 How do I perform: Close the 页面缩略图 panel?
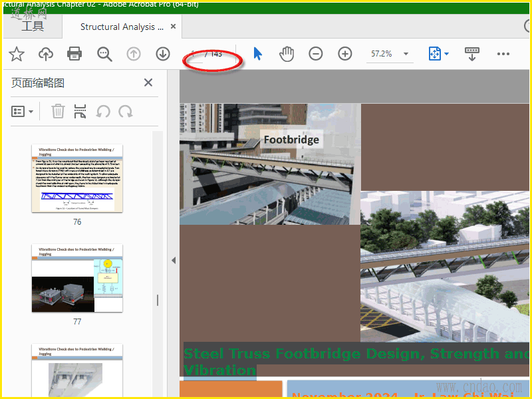[x=148, y=82]
